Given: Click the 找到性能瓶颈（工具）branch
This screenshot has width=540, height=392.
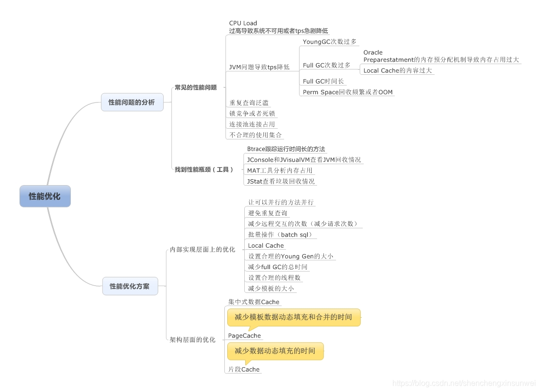Looking at the screenshot, I should tap(204, 170).
